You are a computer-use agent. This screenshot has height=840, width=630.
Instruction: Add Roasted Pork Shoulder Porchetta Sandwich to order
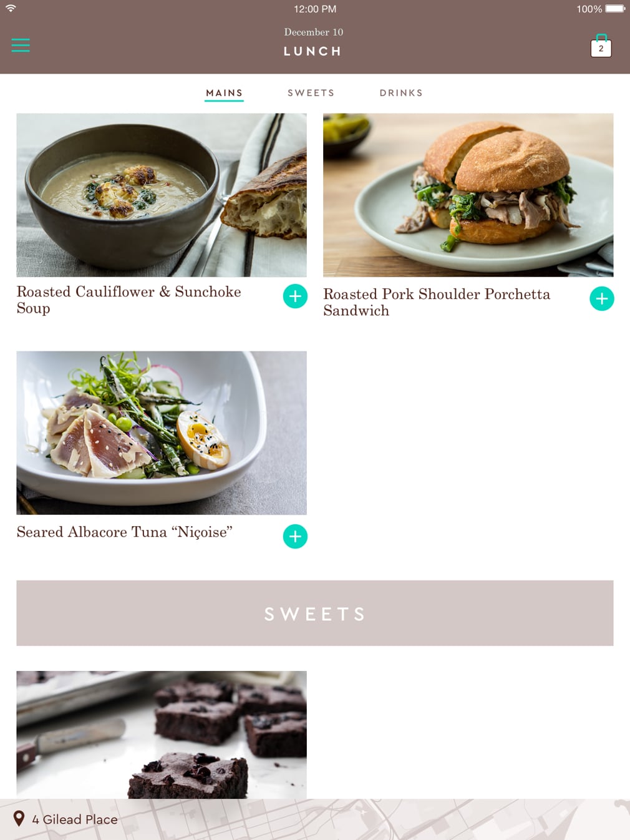601,299
